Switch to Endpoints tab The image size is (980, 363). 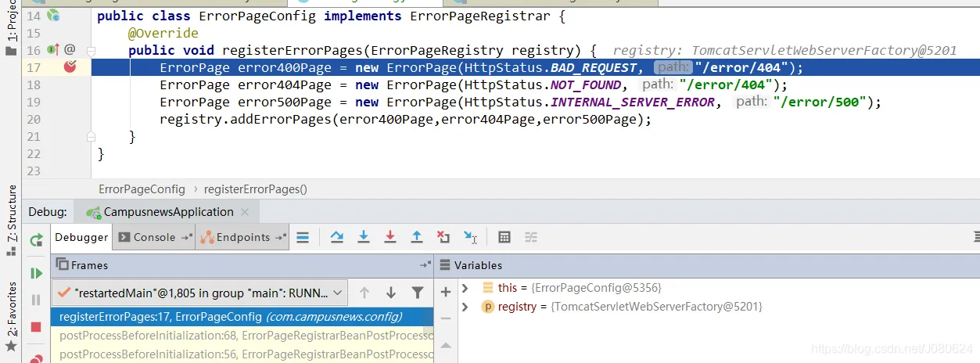[242, 237]
